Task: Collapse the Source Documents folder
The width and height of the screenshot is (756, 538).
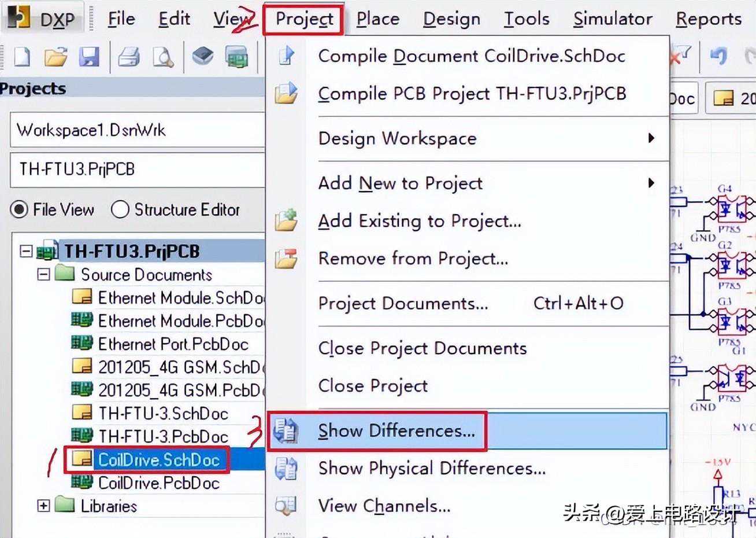Action: [x=43, y=274]
